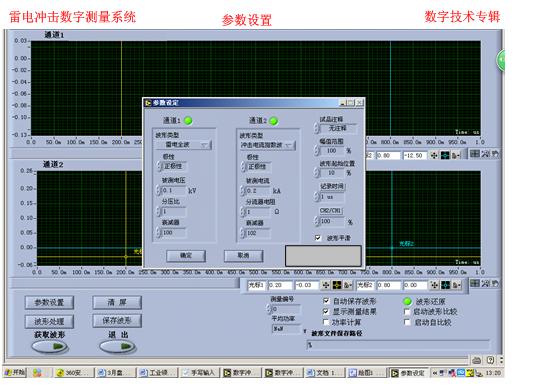
Task: Click the horizontal scrollbar under channel 1 graph
Action: coord(76,153)
